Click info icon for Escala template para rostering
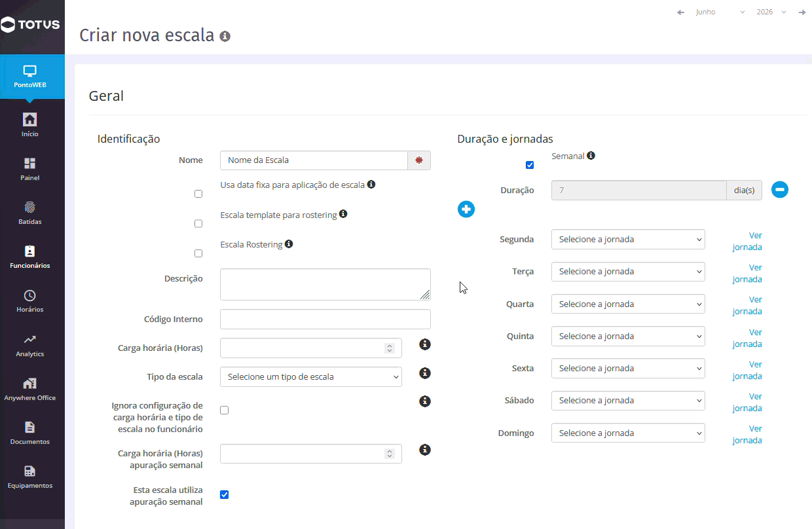Viewport: 812px width, 529px height. point(343,214)
